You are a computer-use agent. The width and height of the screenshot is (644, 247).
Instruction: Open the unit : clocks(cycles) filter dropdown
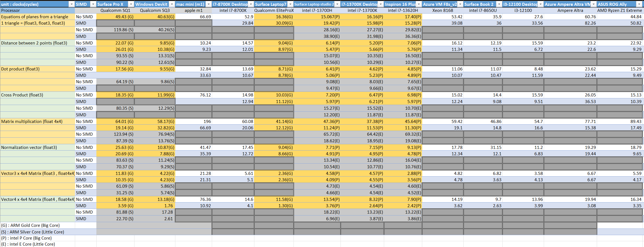72,4
